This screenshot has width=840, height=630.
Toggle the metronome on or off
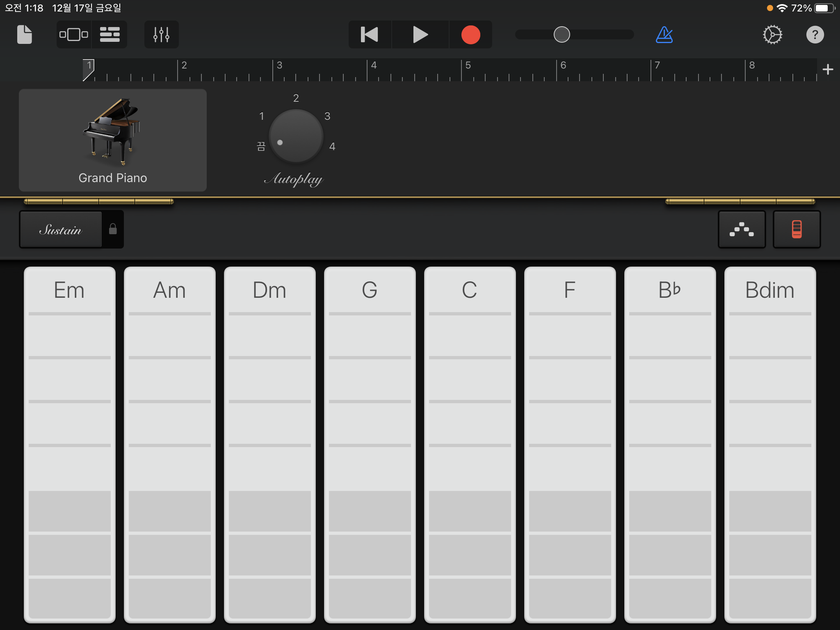point(664,34)
